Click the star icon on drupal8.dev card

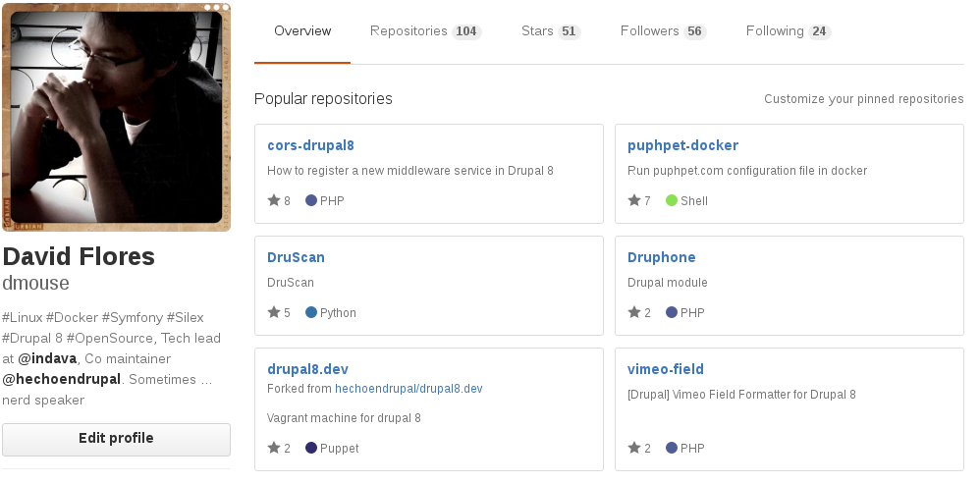point(274,447)
